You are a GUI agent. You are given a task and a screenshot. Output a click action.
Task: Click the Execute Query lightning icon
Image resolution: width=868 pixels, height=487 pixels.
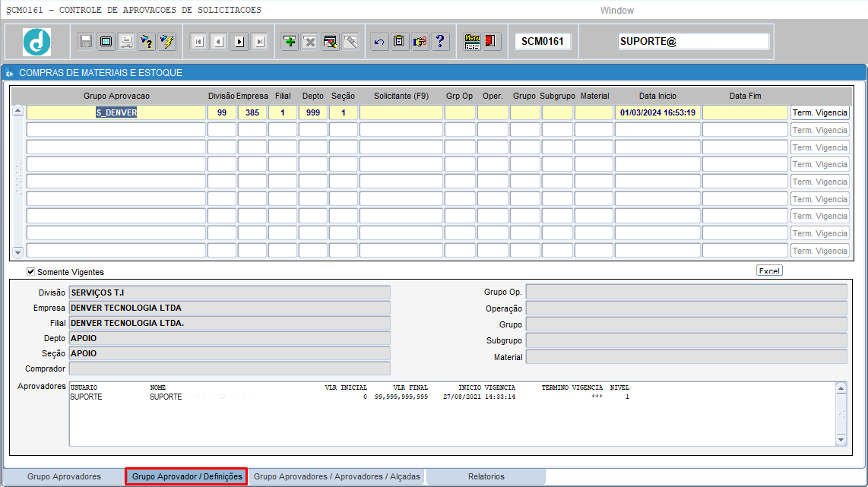167,42
